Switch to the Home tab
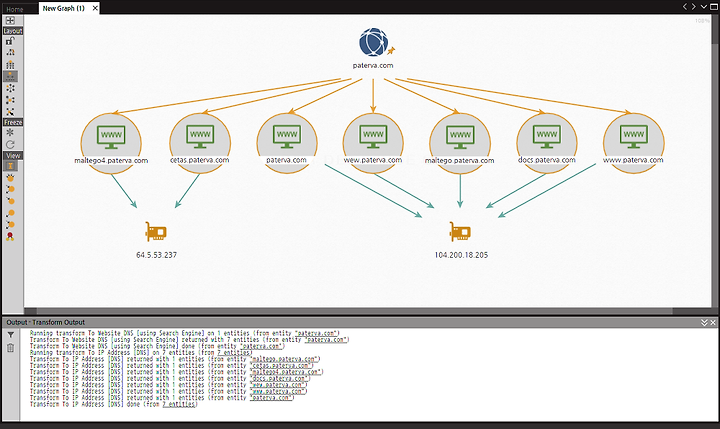Viewport: 720px width, 429px height. (x=15, y=9)
